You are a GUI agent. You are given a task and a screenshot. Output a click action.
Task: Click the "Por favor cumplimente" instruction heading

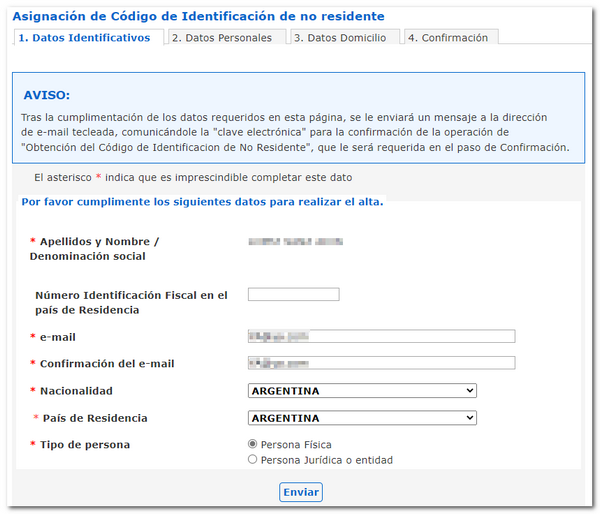coord(202,202)
